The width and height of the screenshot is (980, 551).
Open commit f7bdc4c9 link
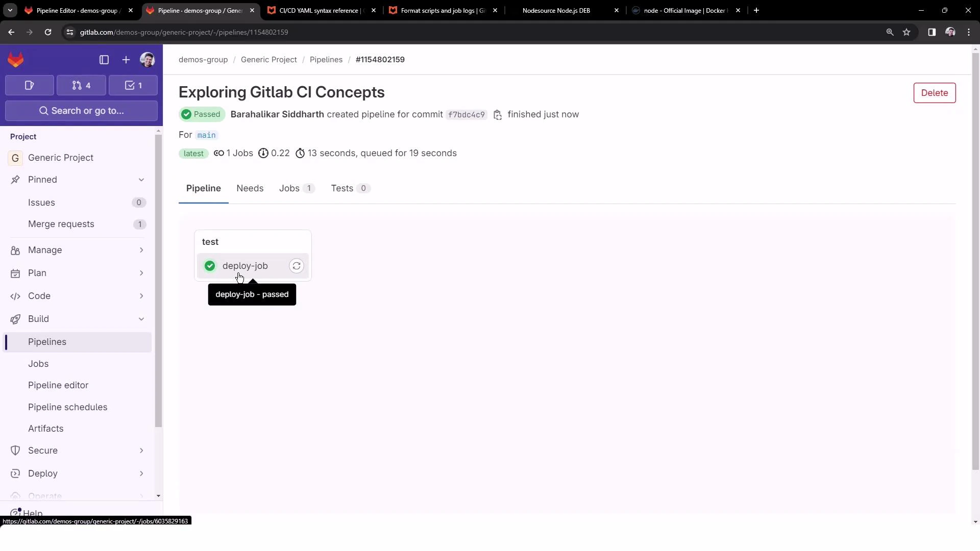pos(467,115)
